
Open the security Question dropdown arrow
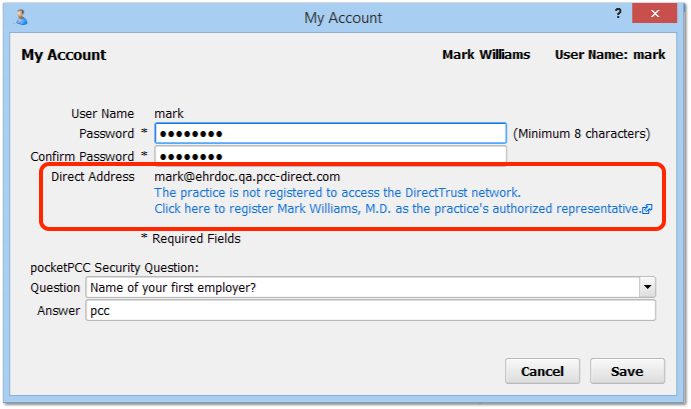647,287
